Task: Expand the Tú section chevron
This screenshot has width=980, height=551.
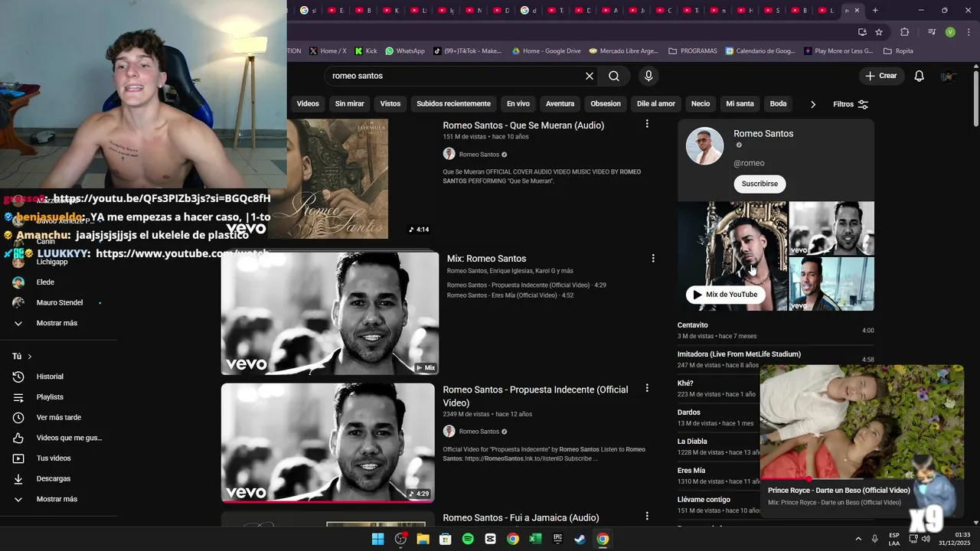Action: click(x=30, y=357)
